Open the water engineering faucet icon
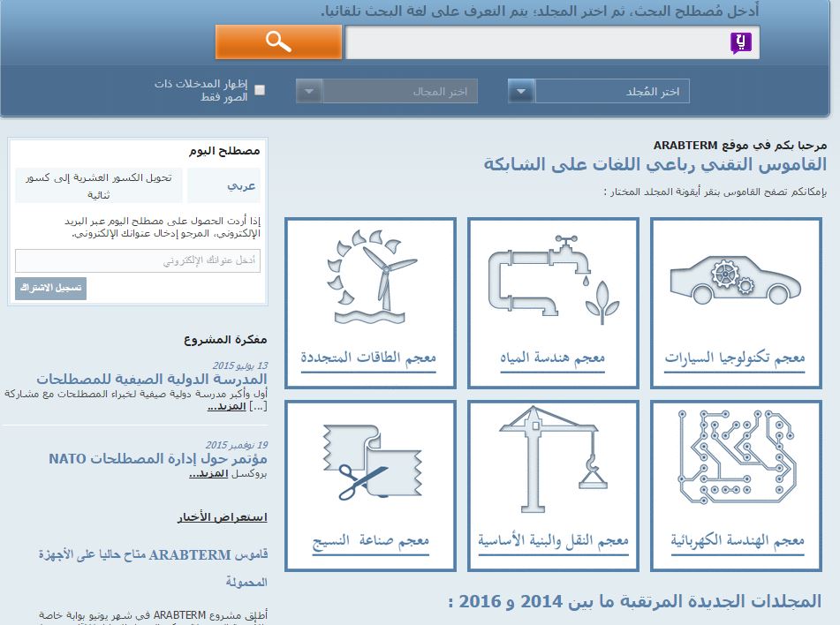This screenshot has height=625, width=840. [x=553, y=278]
